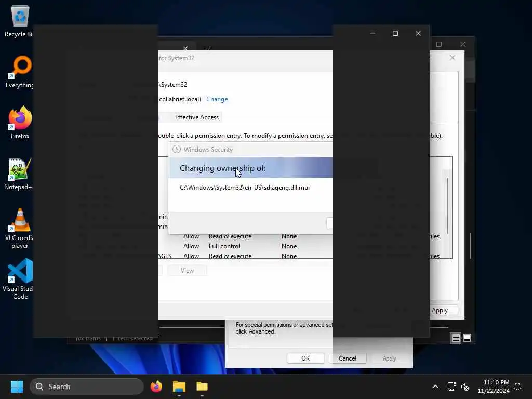Click the sdiageng.dll.mui file path text
Viewport: 532px width, 399px height.
click(244, 187)
